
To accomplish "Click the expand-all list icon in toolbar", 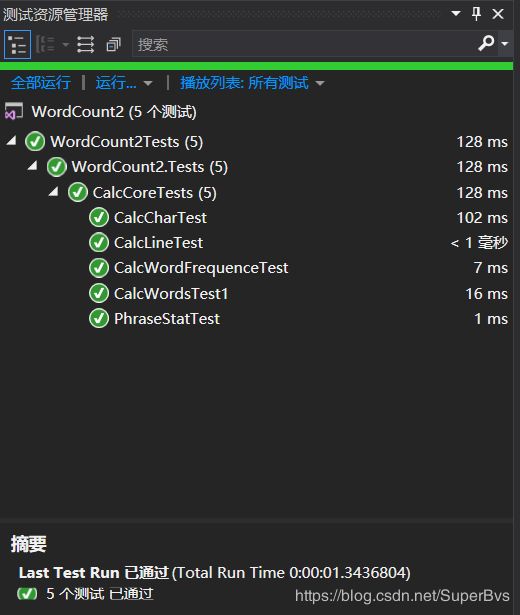I will [x=85, y=44].
